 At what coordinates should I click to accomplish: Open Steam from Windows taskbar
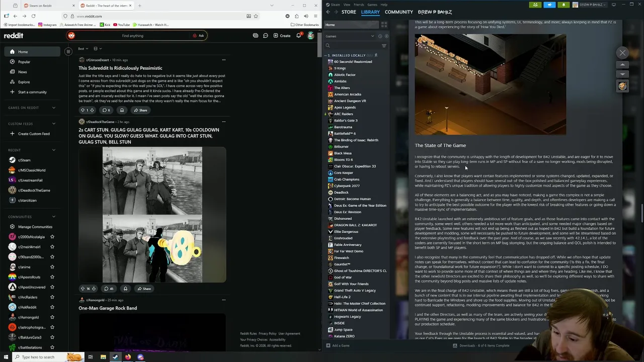(115, 357)
